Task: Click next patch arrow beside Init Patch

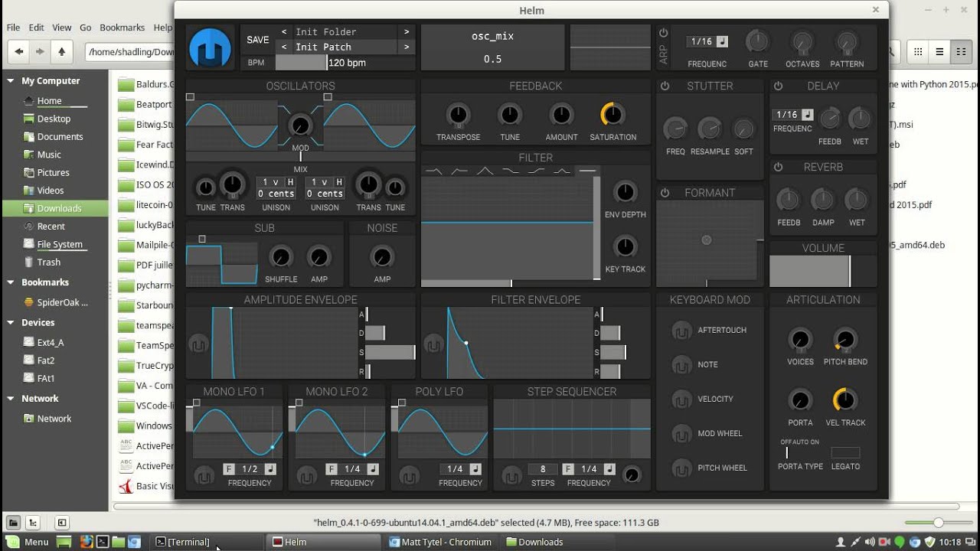Action: click(x=407, y=47)
